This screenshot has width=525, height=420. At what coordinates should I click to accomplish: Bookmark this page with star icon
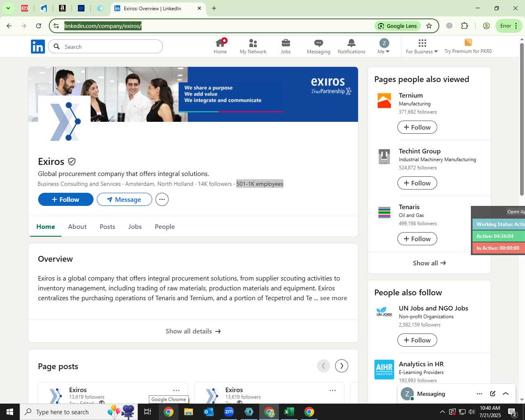click(x=429, y=26)
